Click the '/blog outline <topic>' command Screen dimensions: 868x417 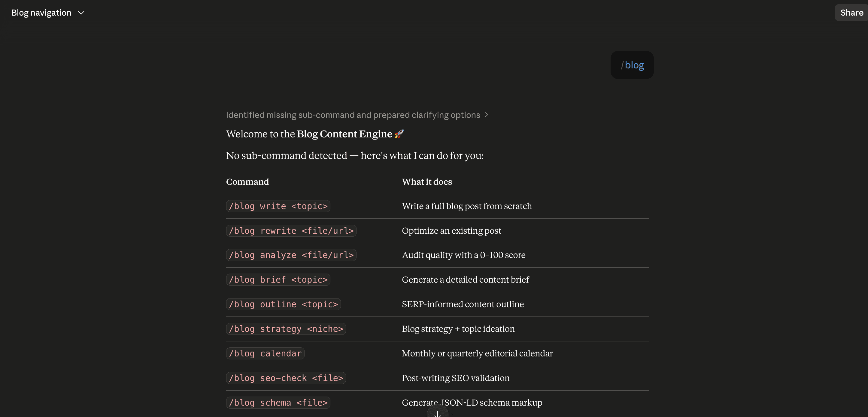coord(284,304)
